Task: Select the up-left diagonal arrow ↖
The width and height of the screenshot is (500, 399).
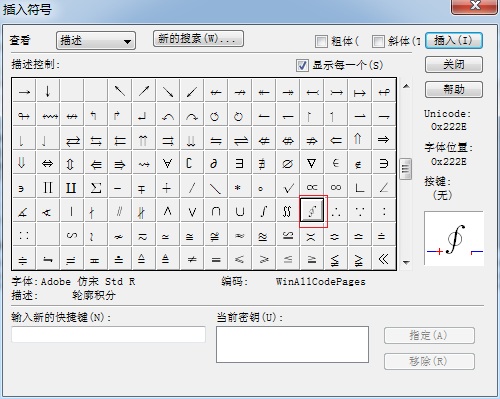Action: point(120,91)
